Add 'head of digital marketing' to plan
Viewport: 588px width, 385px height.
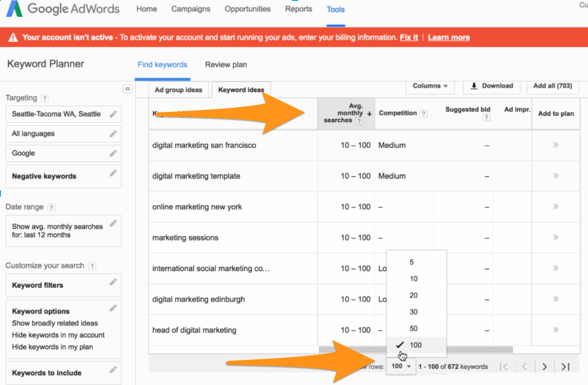point(556,330)
